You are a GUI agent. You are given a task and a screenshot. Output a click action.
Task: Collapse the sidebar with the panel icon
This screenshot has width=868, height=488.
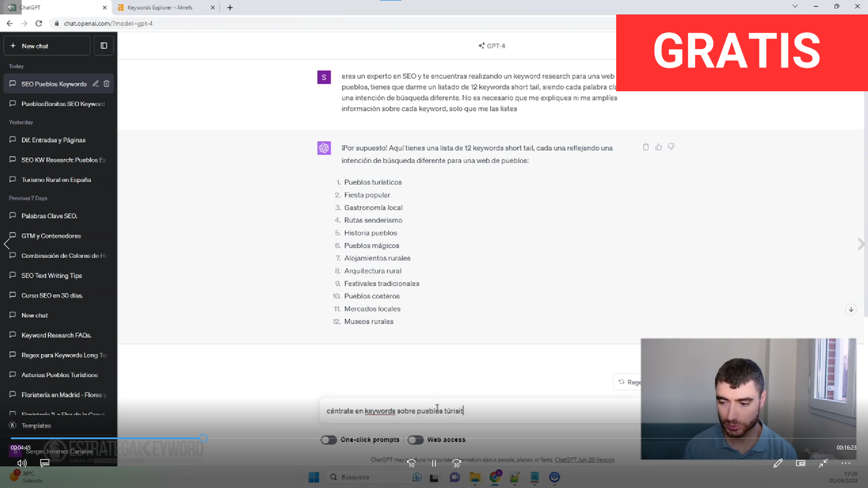pyautogui.click(x=104, y=46)
